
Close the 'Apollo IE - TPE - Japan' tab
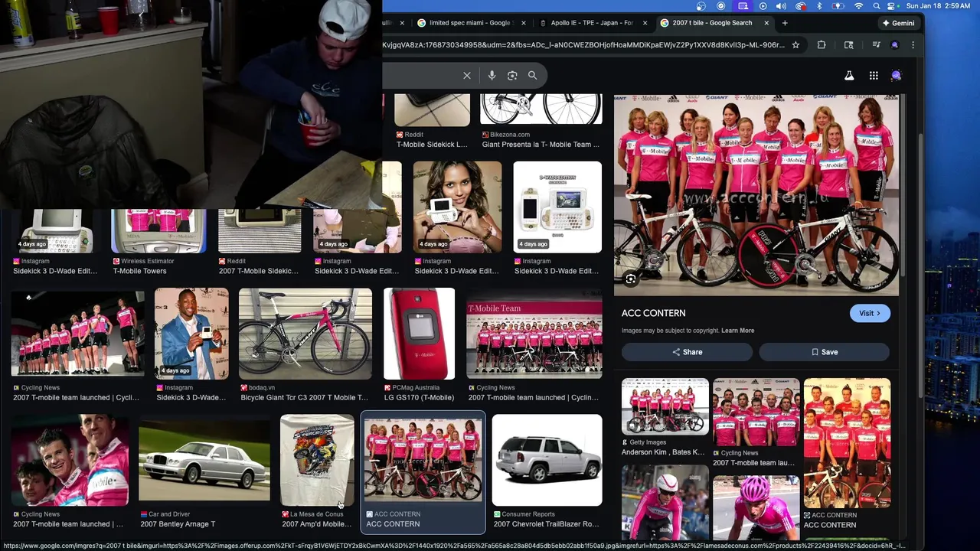click(645, 23)
